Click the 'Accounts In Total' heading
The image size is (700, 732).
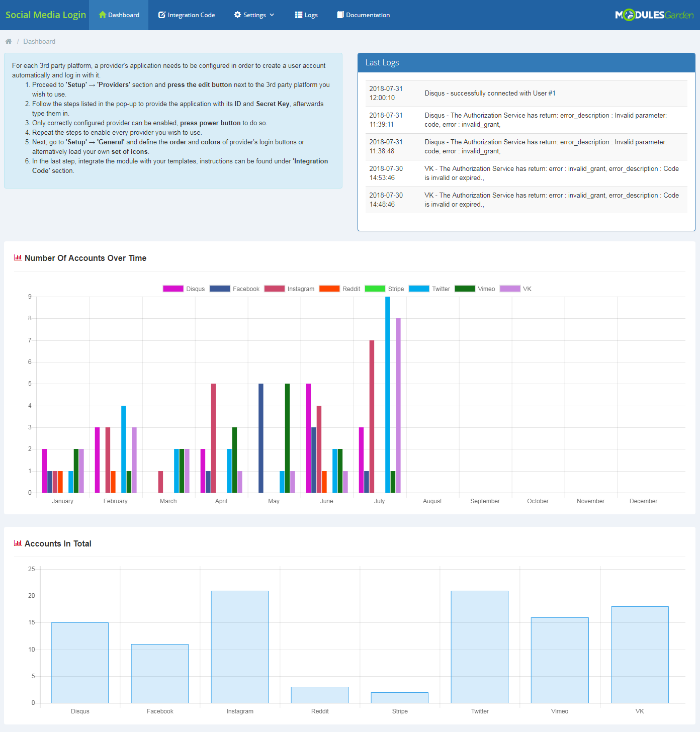[x=58, y=543]
